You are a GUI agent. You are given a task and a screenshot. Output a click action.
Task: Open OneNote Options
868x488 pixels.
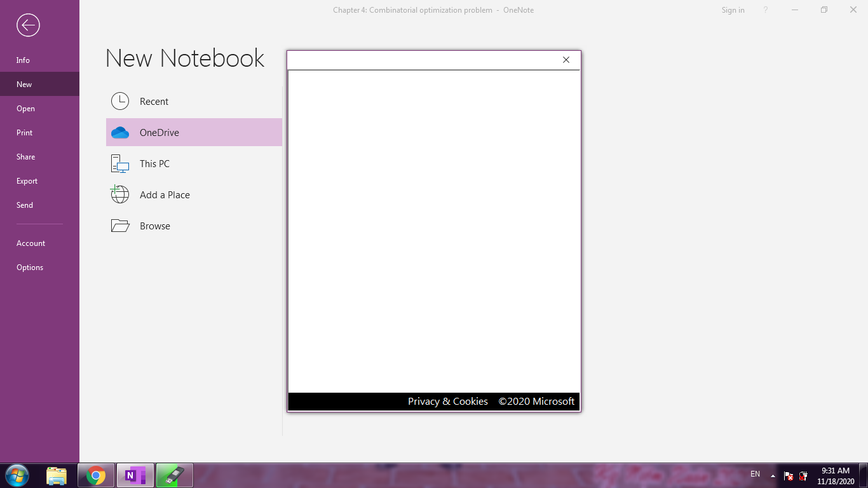click(x=39, y=268)
